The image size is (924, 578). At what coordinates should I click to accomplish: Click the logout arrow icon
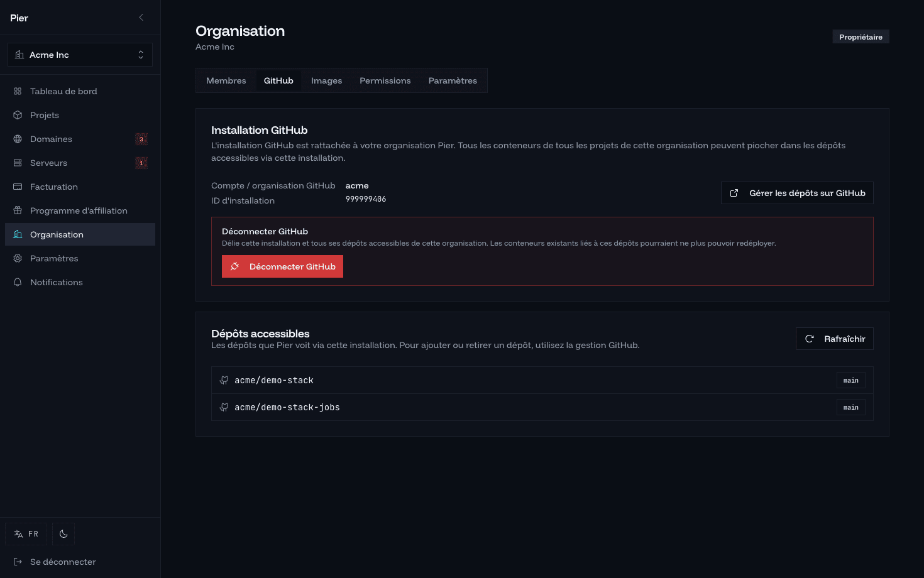click(x=18, y=562)
